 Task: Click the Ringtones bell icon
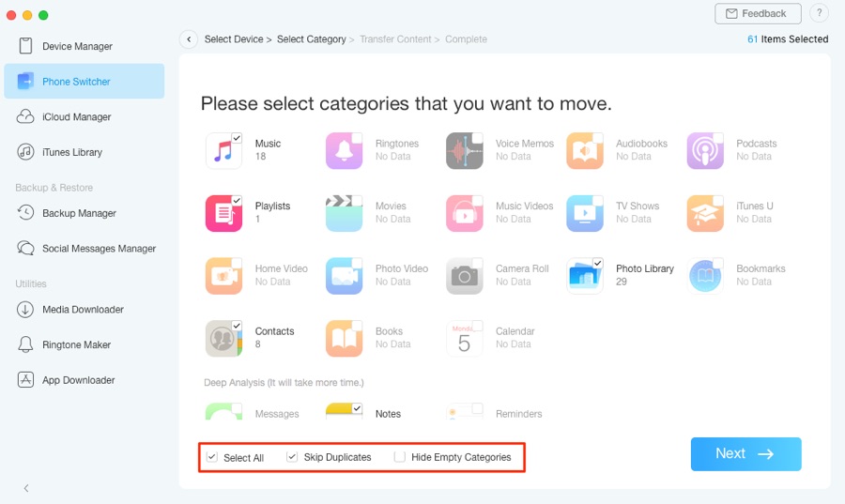click(x=344, y=151)
